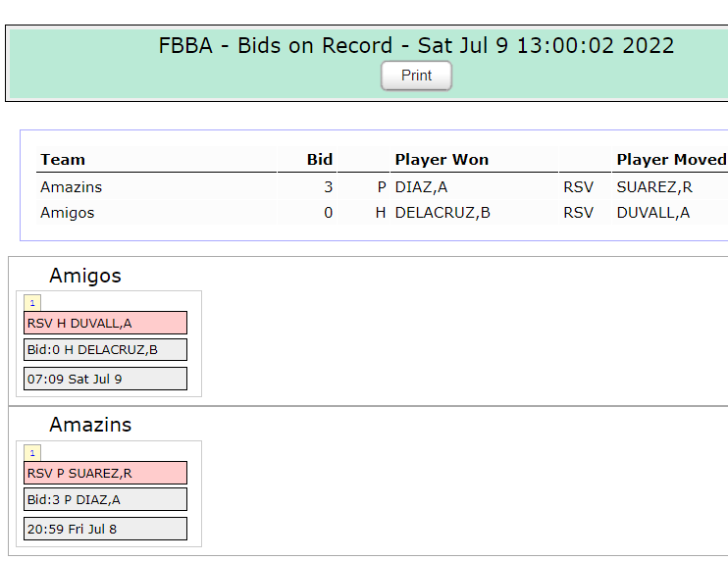Click the Print button
The image size is (728, 561).
tap(416, 76)
